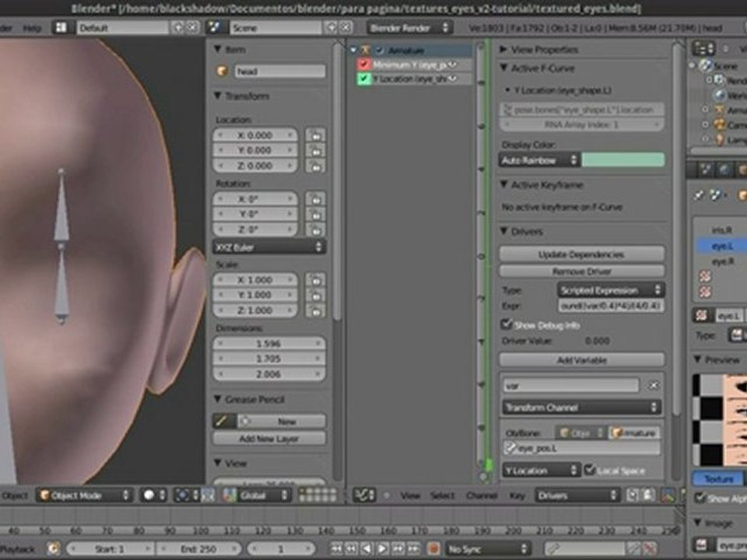Viewport: 747px width, 560px height.
Task: Open the Scripted Expression type dropdown
Action: 611,290
